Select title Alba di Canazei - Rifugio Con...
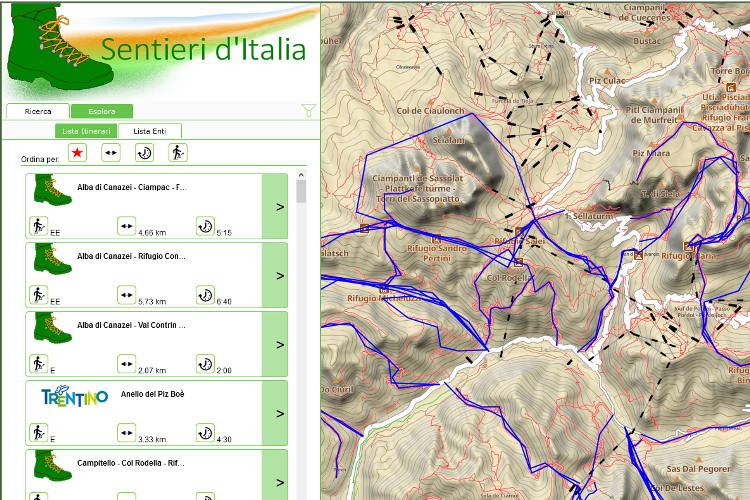 132,256
